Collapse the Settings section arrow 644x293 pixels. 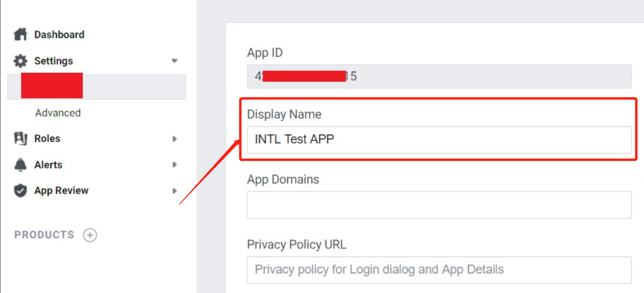(x=174, y=61)
